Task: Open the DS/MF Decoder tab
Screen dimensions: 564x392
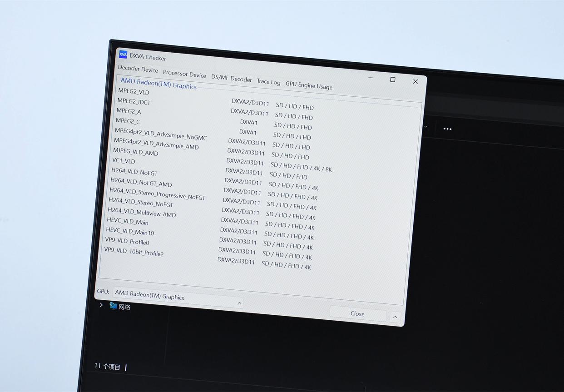Action: click(x=232, y=78)
